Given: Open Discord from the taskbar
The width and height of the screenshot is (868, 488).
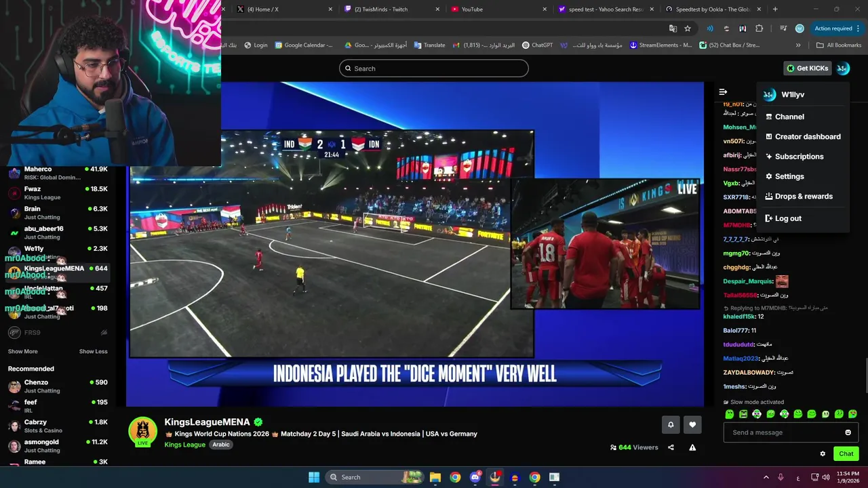Looking at the screenshot, I should [x=475, y=477].
